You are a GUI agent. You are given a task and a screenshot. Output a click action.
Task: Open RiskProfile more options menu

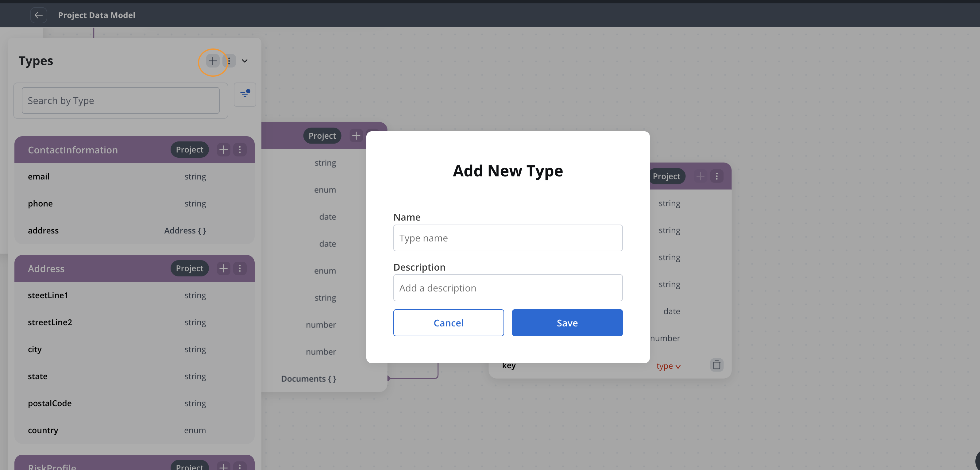point(240,466)
